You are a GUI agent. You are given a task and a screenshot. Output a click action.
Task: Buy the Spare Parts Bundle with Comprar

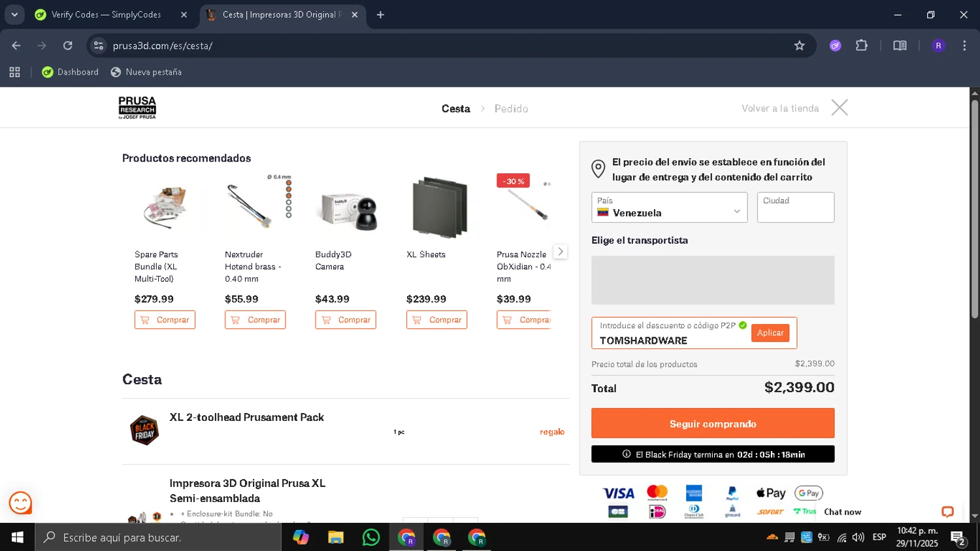(165, 320)
